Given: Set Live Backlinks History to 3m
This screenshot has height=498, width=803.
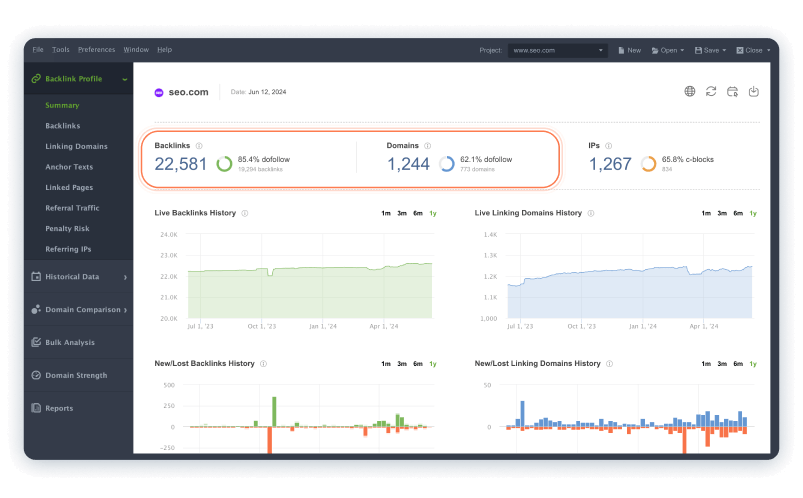Looking at the screenshot, I should coord(402,213).
